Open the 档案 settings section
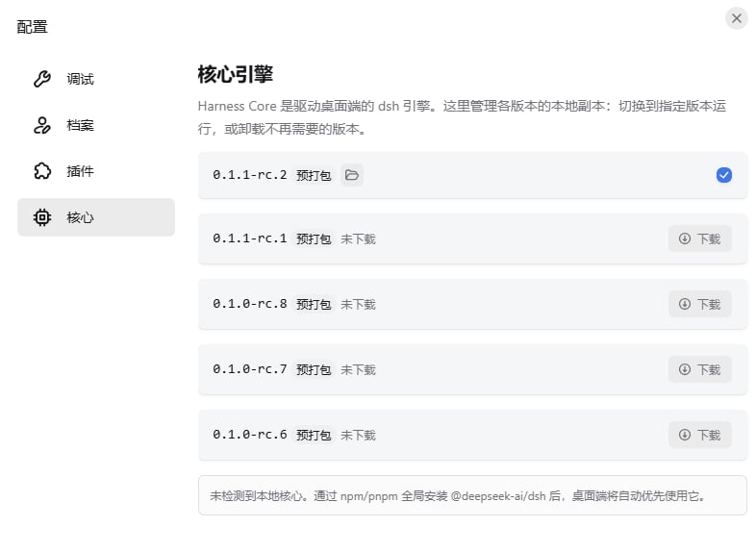Screen dimensions: 756x552 96,125
